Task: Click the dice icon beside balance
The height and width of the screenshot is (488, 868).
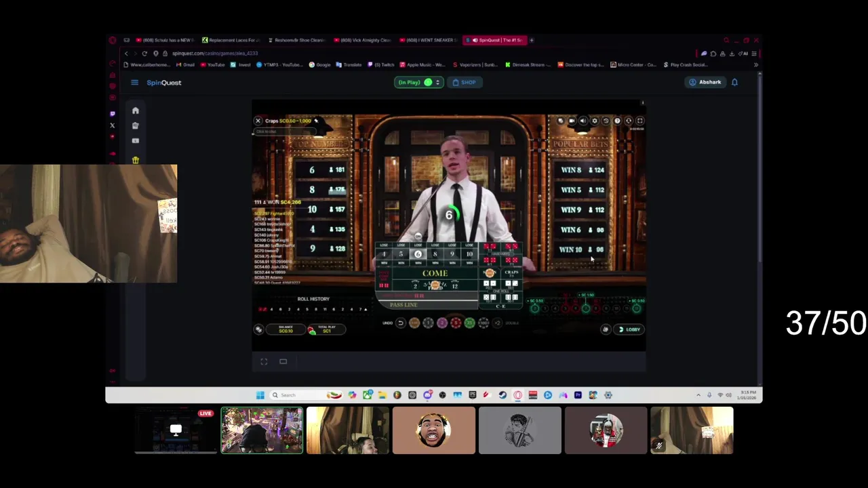Action: click(258, 329)
